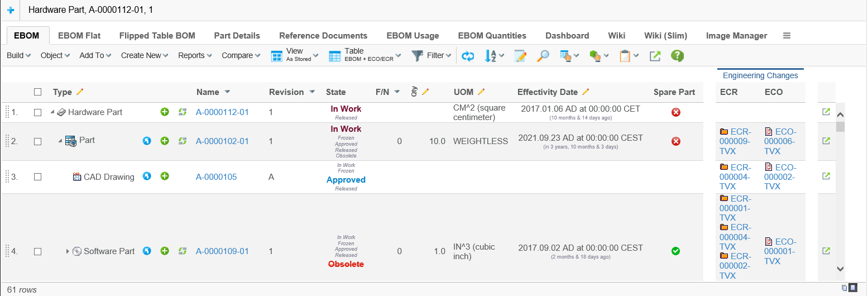Click the magnifying glass search icon
Viewport: 868px width, 296px height.
click(543, 56)
